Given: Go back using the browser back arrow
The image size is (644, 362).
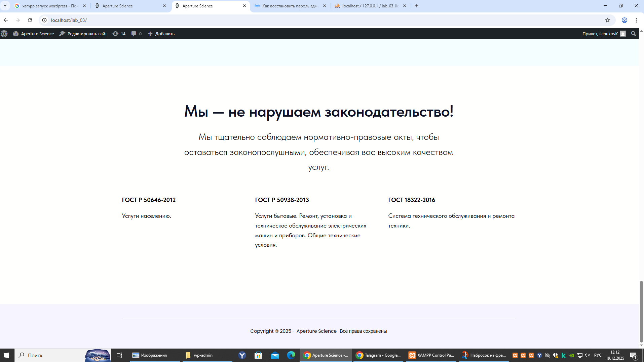Looking at the screenshot, I should click(x=6, y=20).
